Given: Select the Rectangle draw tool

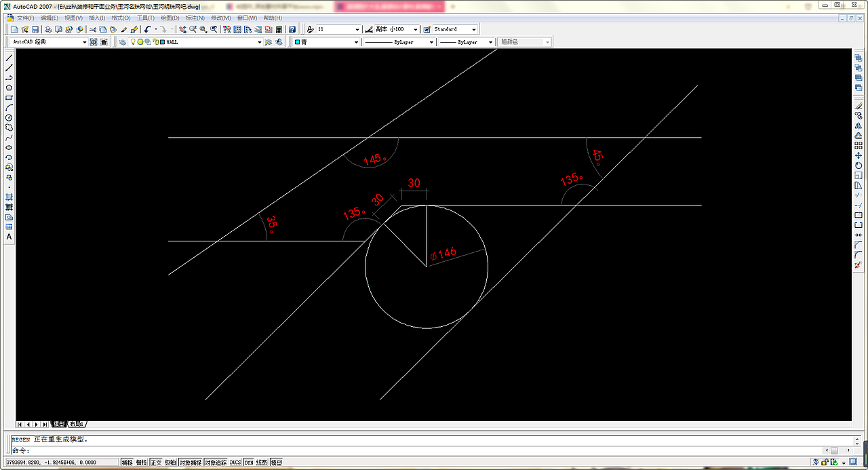Looking at the screenshot, I should coord(9,97).
